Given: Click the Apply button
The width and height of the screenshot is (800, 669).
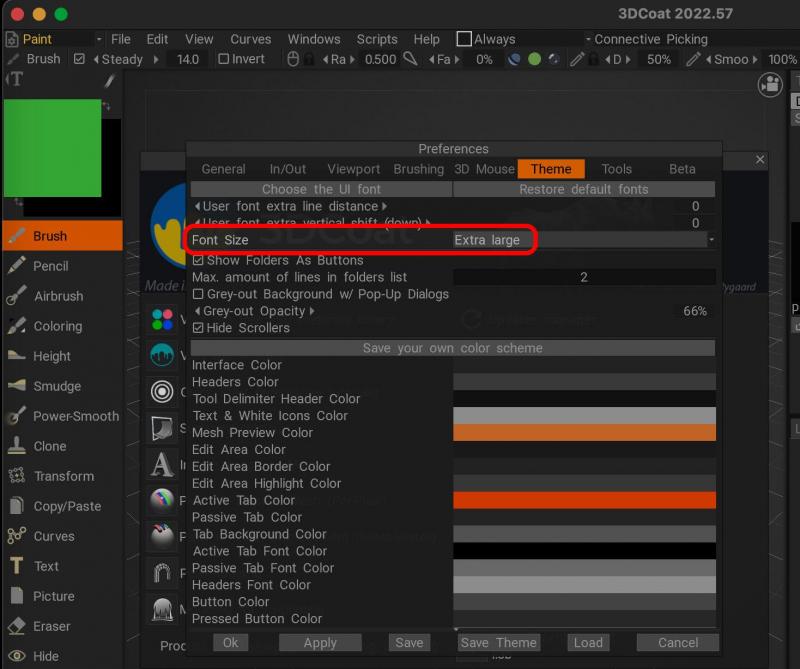Looking at the screenshot, I should [x=320, y=643].
